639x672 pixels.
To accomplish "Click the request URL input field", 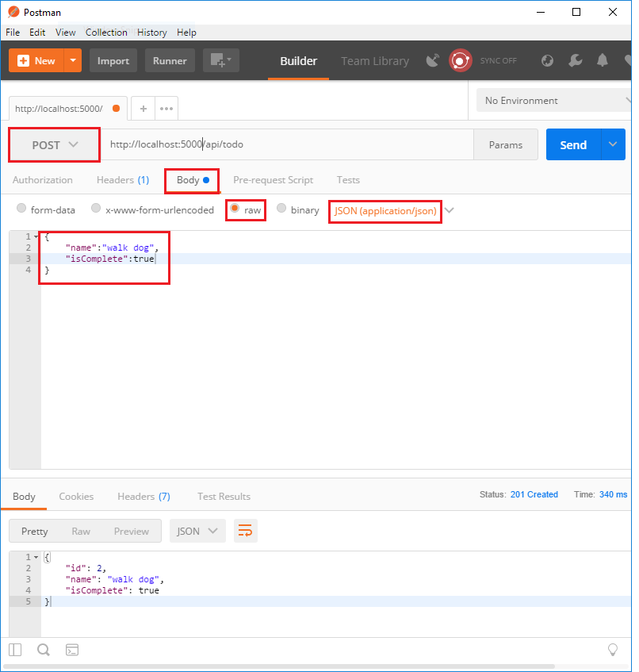I will pyautogui.click(x=287, y=144).
